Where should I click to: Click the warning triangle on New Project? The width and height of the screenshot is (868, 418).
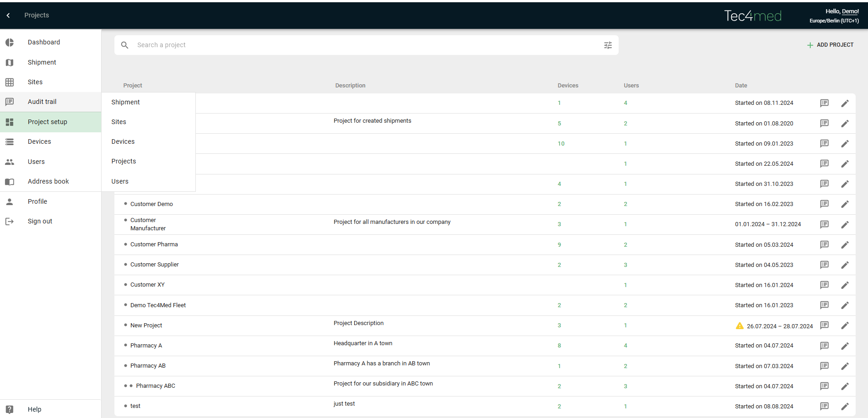[739, 326]
